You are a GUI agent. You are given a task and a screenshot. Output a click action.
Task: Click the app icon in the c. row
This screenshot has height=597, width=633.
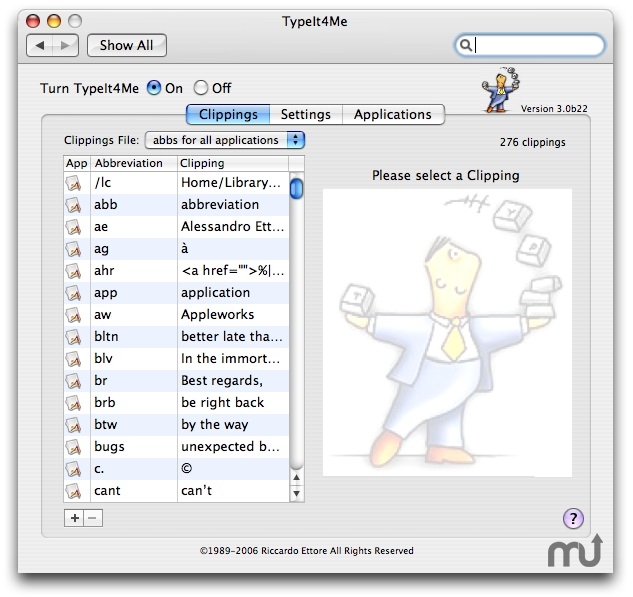tap(73, 469)
